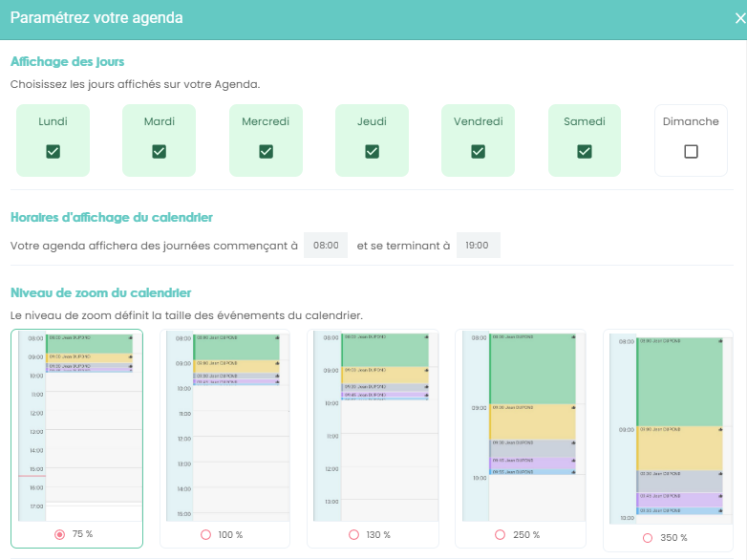The image size is (747, 560).
Task: Toggle the Samedi checkbox off
Action: click(x=585, y=151)
